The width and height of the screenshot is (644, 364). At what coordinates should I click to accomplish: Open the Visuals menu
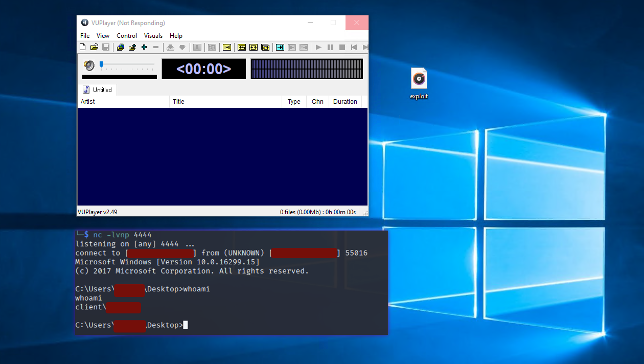coord(153,36)
